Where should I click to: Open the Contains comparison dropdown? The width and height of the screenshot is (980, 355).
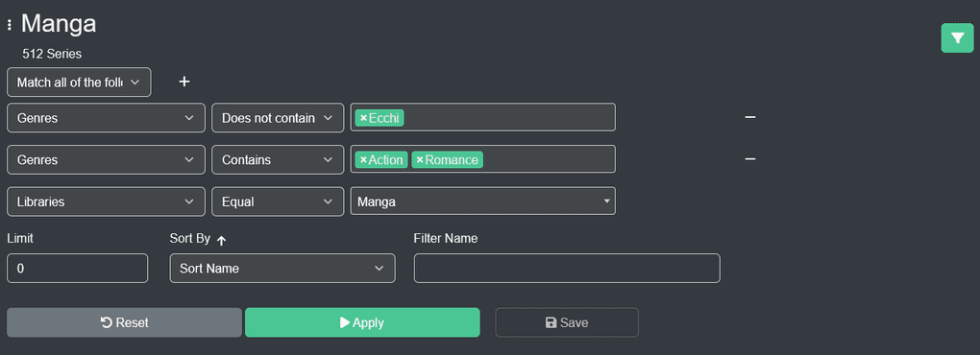278,159
